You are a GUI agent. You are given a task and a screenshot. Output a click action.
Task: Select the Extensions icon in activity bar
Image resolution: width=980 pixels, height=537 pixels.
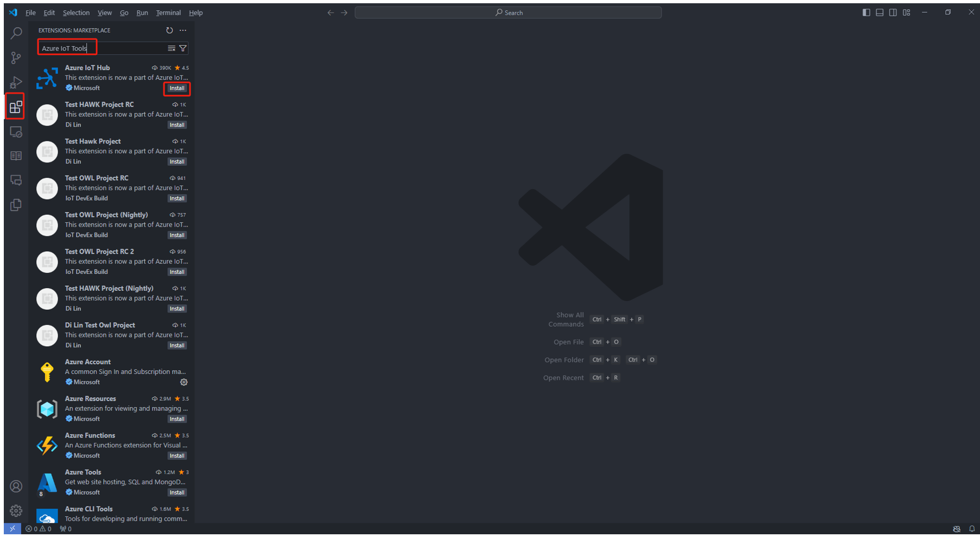tap(16, 107)
